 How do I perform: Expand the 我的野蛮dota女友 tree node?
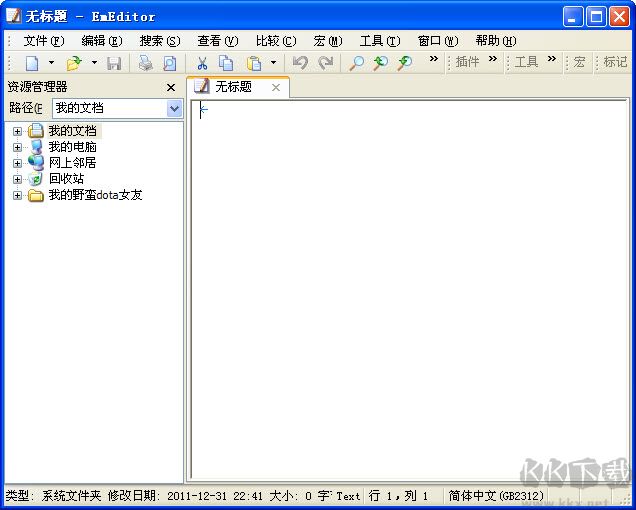click(17, 195)
